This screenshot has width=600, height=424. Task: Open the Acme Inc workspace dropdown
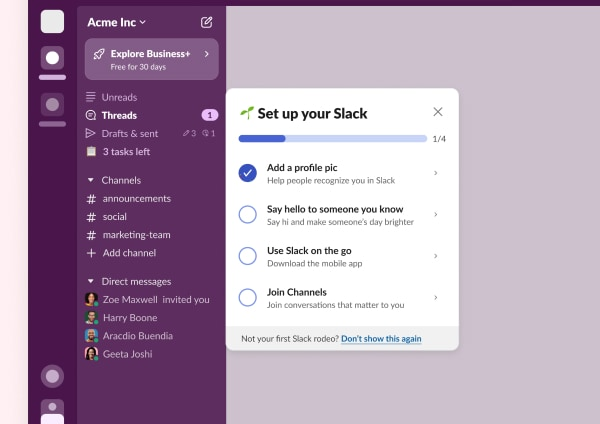(115, 22)
